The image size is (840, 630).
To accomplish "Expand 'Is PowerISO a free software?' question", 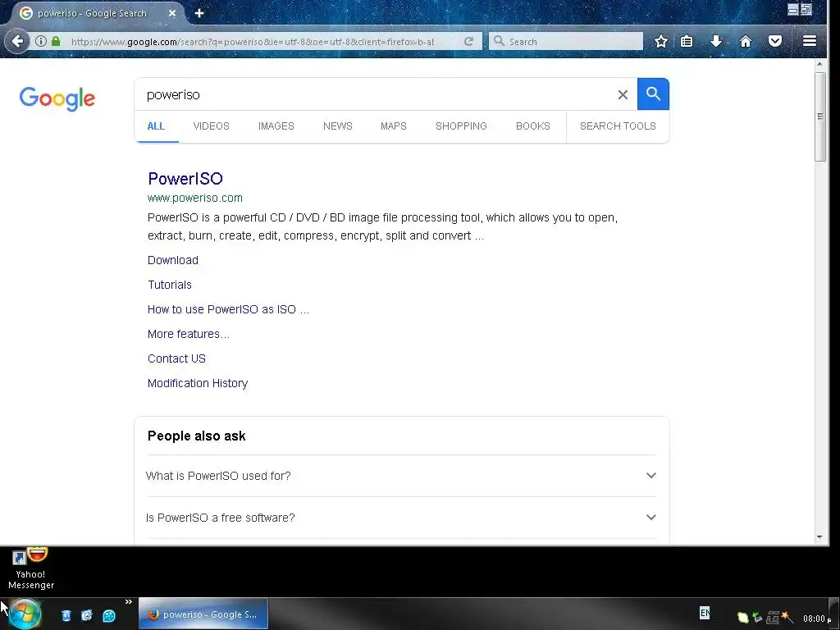I will [x=401, y=518].
